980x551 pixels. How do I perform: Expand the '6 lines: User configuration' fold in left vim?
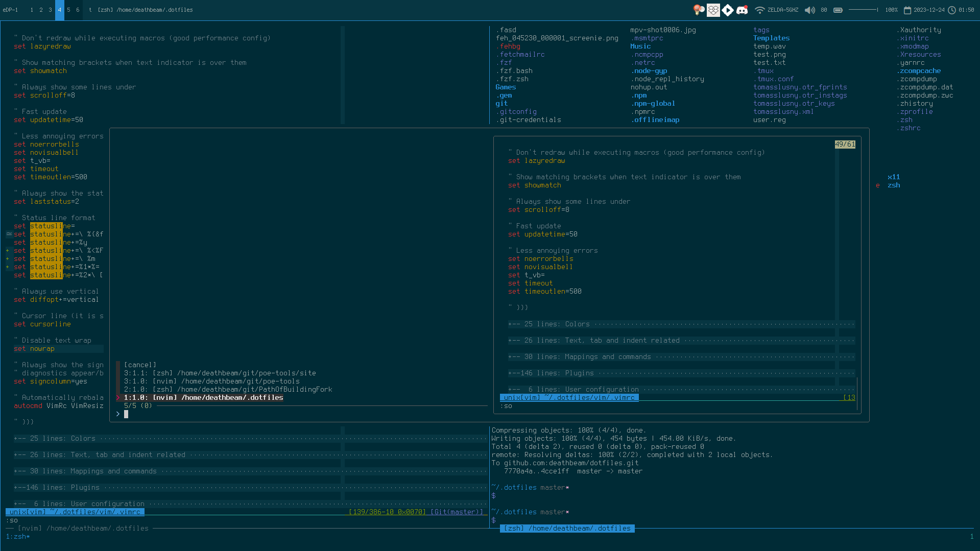coord(250,504)
